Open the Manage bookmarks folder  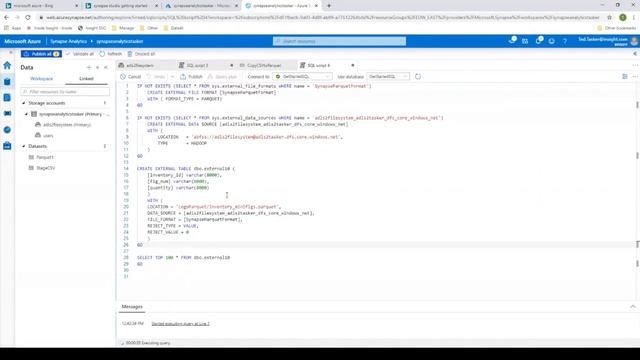tap(123, 28)
